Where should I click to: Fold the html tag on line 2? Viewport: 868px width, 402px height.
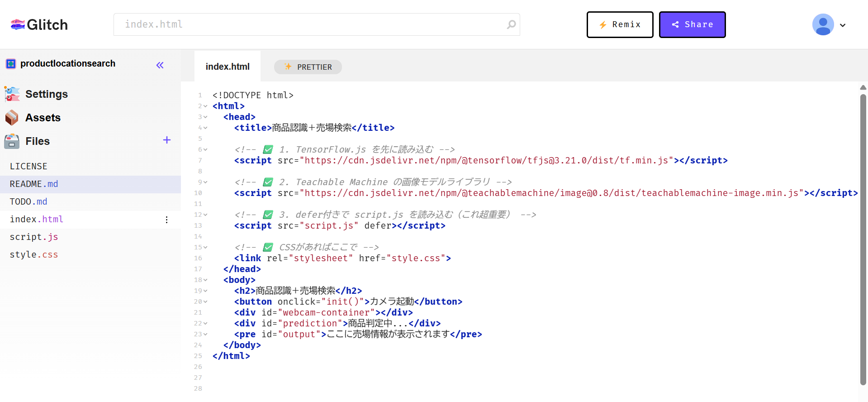pos(205,106)
